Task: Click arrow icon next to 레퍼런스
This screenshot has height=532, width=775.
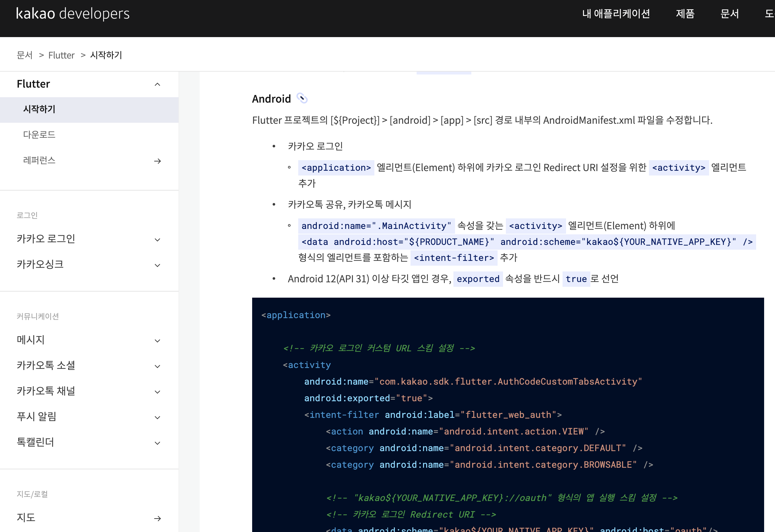Action: [x=157, y=161]
